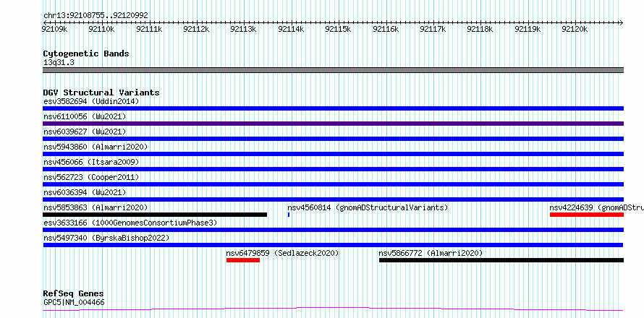Click the 92117k ruler tick label
The width and height of the screenshot is (644, 318).
pos(433,29)
